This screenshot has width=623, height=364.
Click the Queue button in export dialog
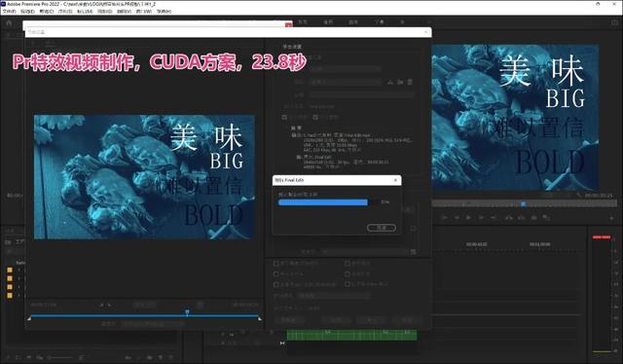tap(336, 320)
